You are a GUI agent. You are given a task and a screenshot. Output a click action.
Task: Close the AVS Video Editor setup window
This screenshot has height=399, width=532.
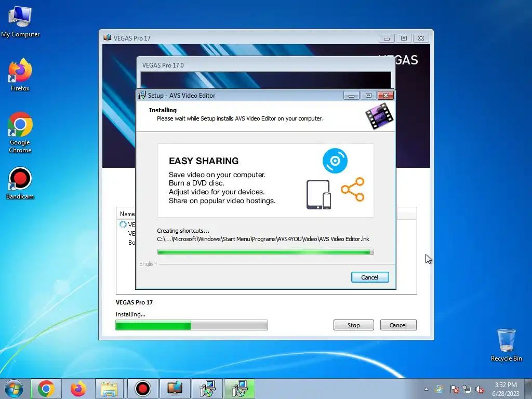tap(386, 96)
